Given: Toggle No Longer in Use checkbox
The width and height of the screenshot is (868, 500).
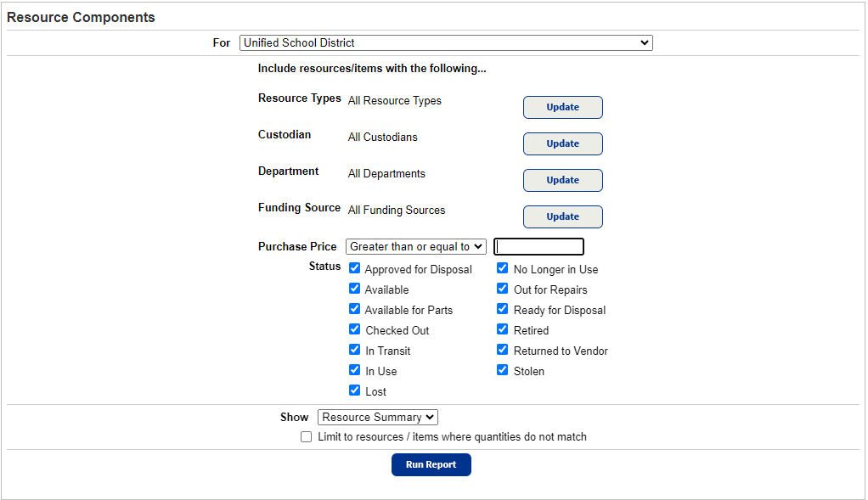Looking at the screenshot, I should coord(503,268).
